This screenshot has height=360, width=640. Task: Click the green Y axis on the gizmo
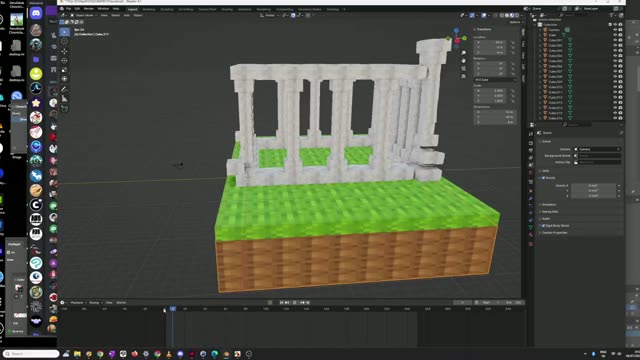(464, 38)
